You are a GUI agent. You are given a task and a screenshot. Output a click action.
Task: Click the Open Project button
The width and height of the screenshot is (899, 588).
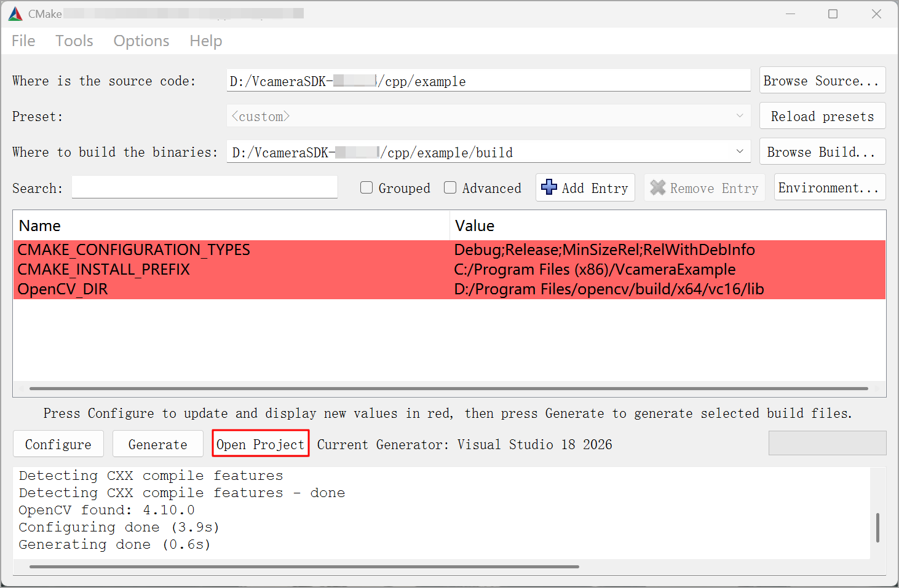[x=261, y=444]
